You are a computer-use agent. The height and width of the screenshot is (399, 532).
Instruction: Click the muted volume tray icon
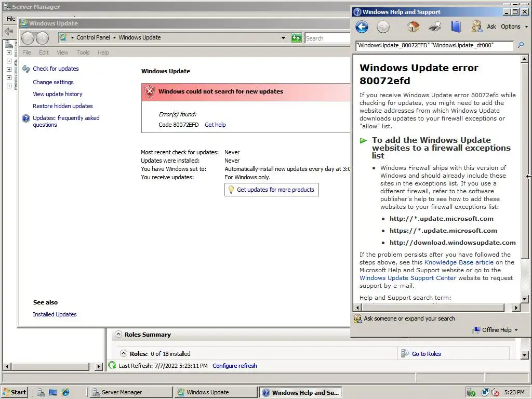tap(495, 393)
